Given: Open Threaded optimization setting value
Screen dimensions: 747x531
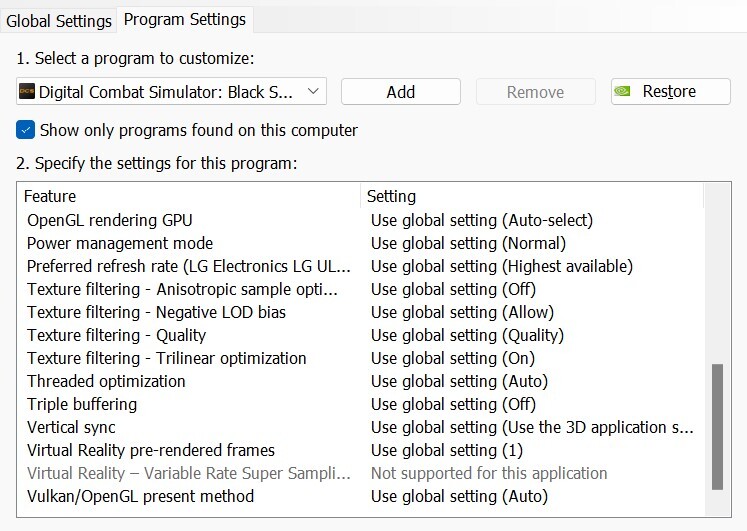Looking at the screenshot, I should 459,381.
